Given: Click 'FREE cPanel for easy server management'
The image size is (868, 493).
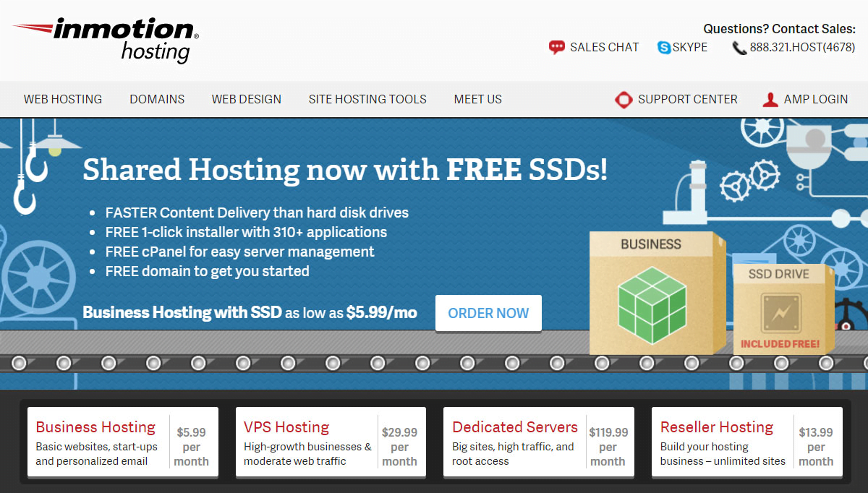Looking at the screenshot, I should click(239, 252).
